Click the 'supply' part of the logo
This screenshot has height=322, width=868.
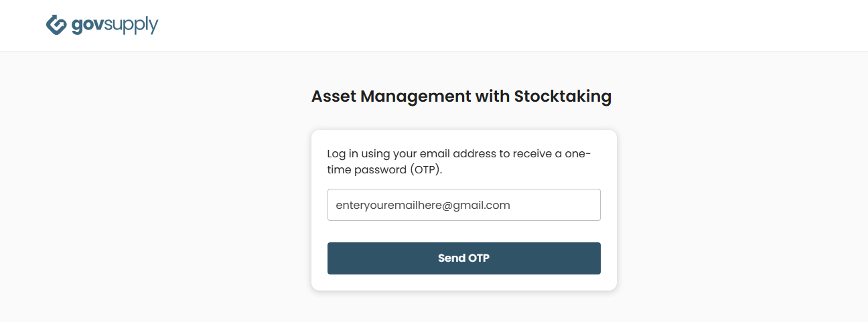(x=131, y=26)
